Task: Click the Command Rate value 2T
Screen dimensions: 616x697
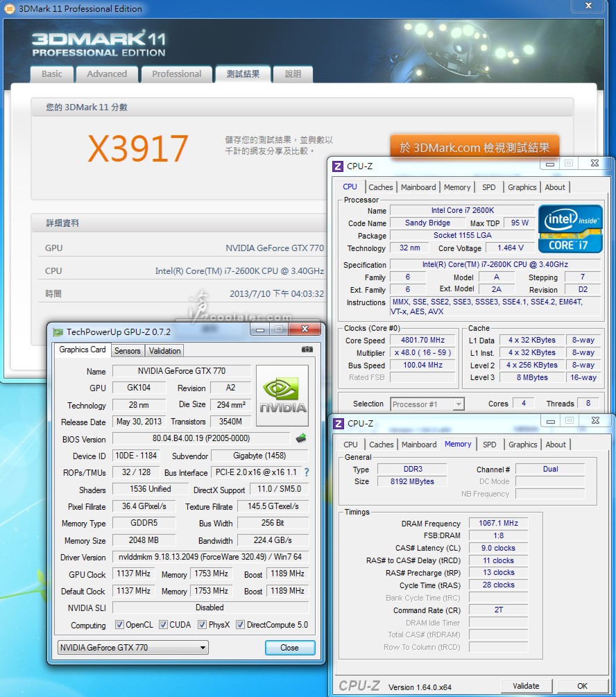Action: click(499, 610)
